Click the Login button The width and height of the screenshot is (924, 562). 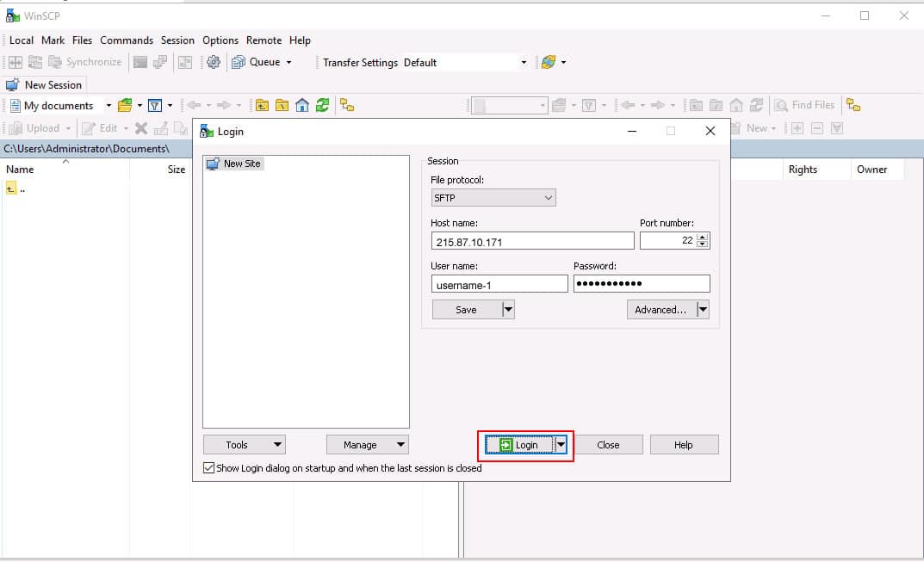click(x=519, y=445)
